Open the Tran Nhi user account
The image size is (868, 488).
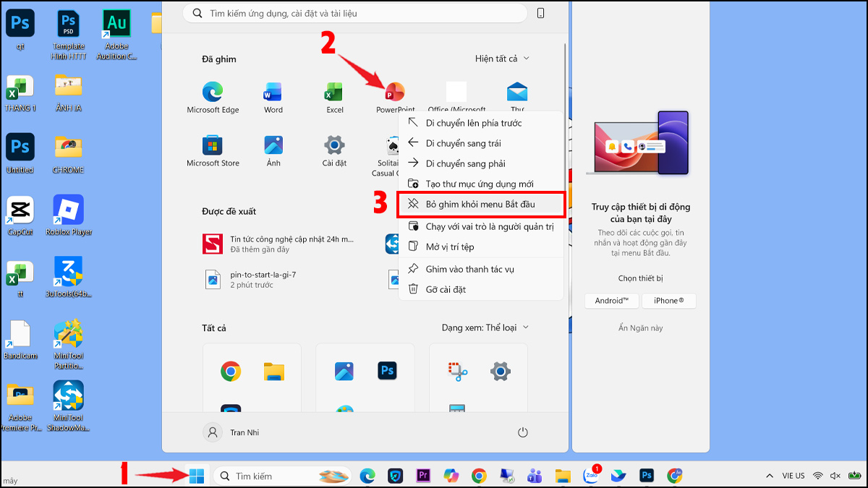[x=232, y=432]
